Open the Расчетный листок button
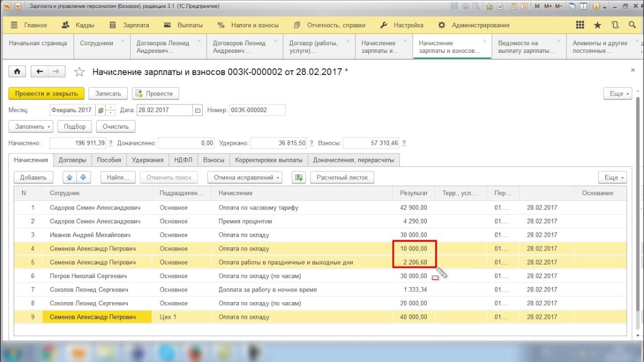 (342, 177)
